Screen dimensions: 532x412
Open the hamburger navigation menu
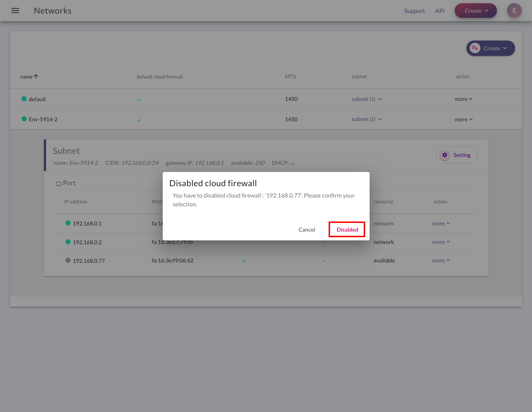click(15, 11)
